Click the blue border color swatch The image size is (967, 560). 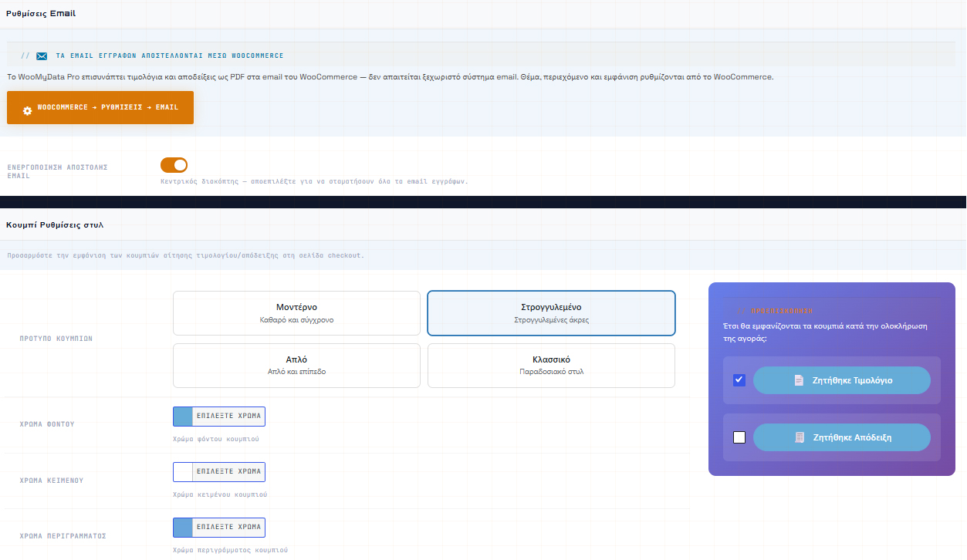coord(183,528)
